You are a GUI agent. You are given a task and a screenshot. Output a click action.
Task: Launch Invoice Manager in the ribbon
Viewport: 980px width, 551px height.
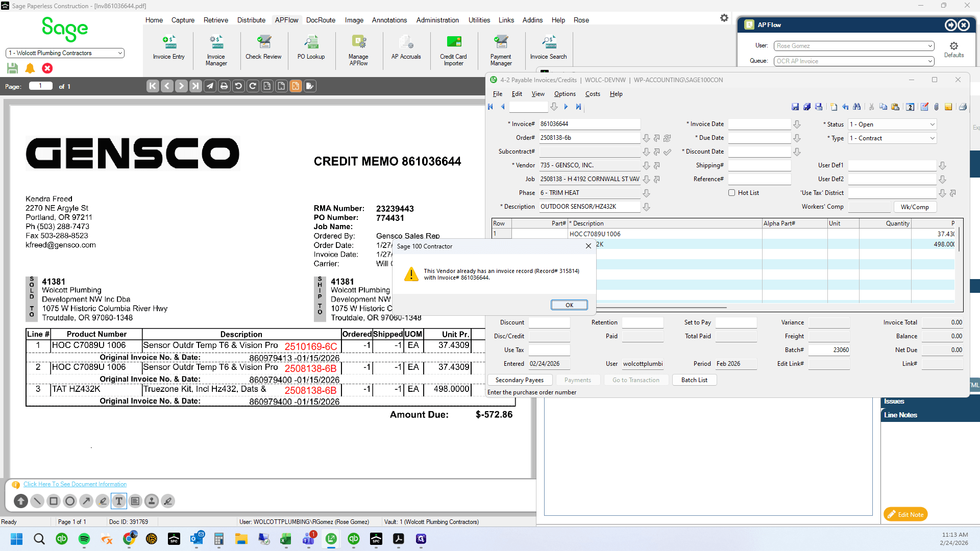[216, 51]
